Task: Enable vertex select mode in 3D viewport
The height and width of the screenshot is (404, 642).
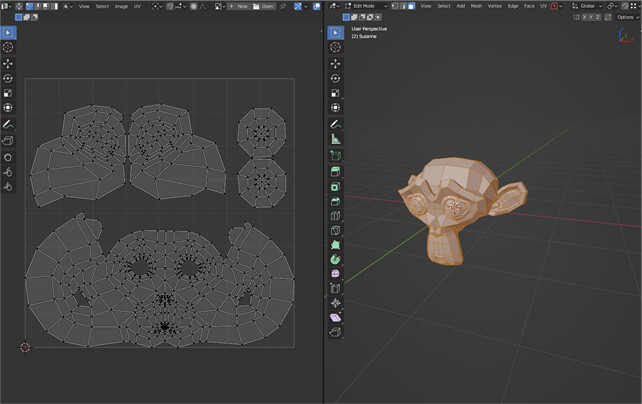Action: tap(395, 6)
